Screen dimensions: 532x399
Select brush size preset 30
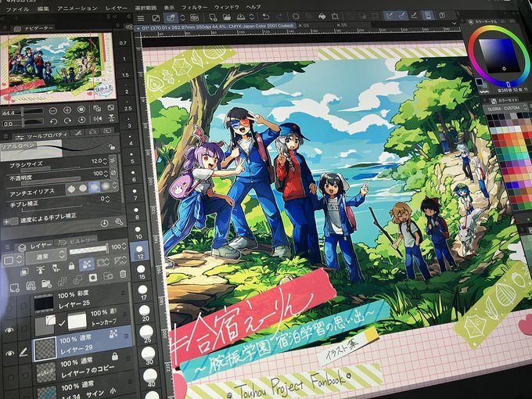(149, 355)
